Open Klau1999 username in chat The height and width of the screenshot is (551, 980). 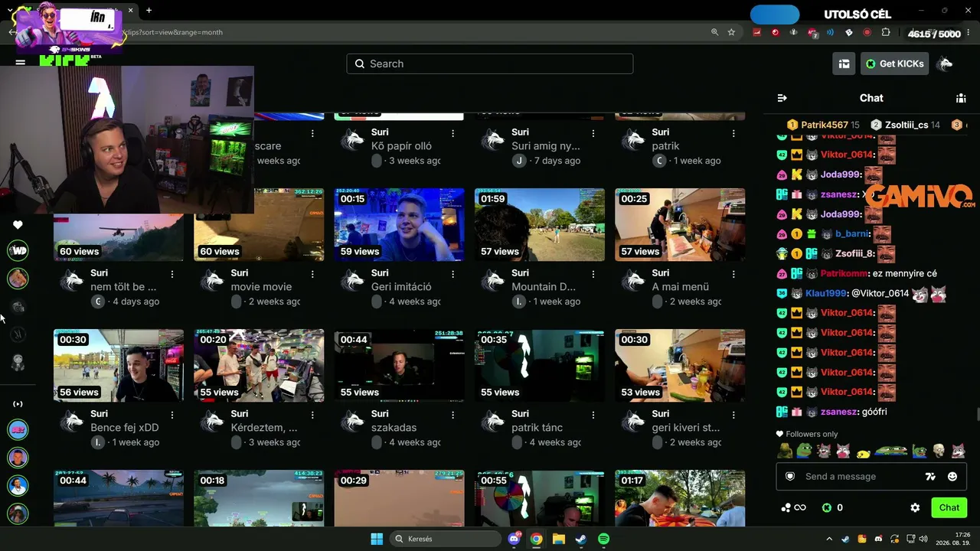click(826, 293)
